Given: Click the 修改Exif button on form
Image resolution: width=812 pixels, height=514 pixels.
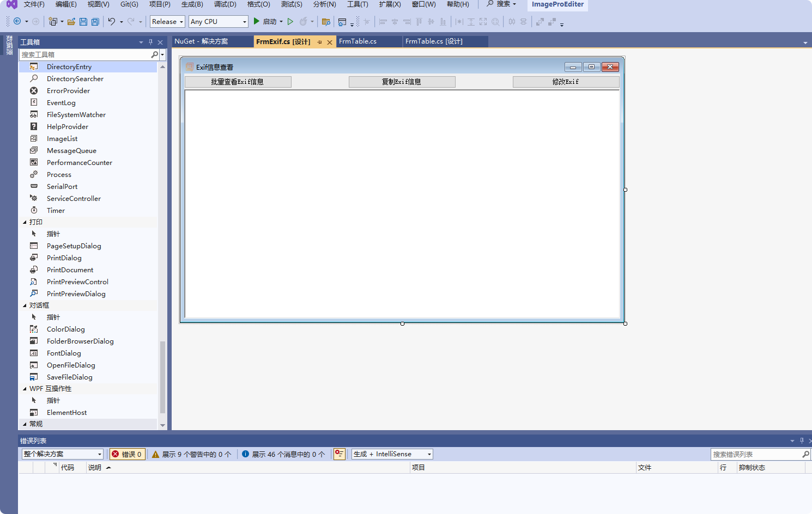Looking at the screenshot, I should [x=566, y=82].
